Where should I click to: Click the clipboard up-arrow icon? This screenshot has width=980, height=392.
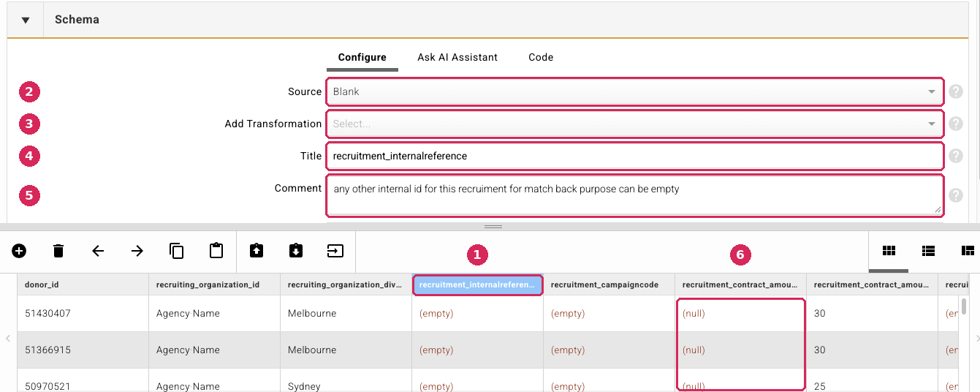tap(256, 251)
